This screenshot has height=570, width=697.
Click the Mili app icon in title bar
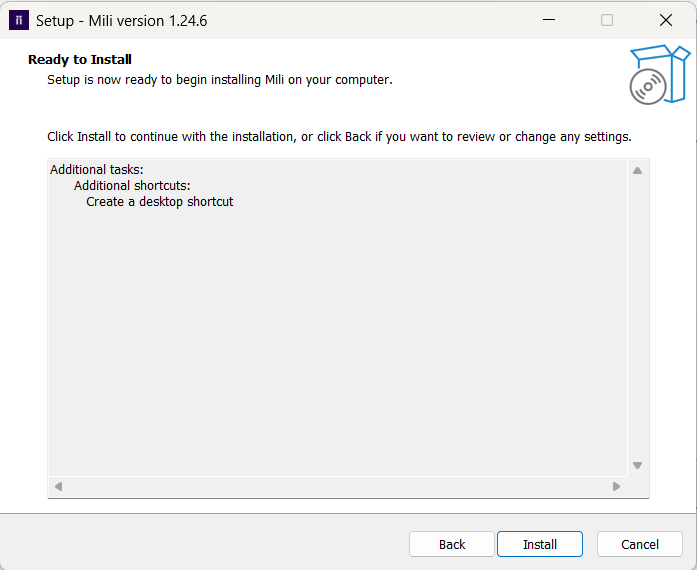coord(19,20)
